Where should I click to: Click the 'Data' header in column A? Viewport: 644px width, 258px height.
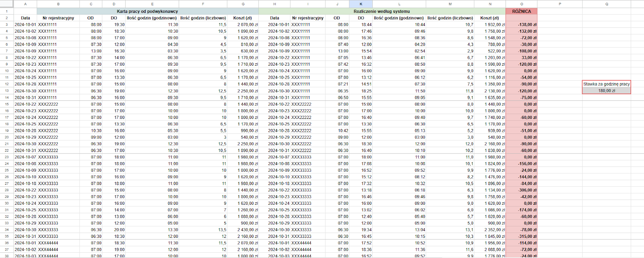click(25, 18)
